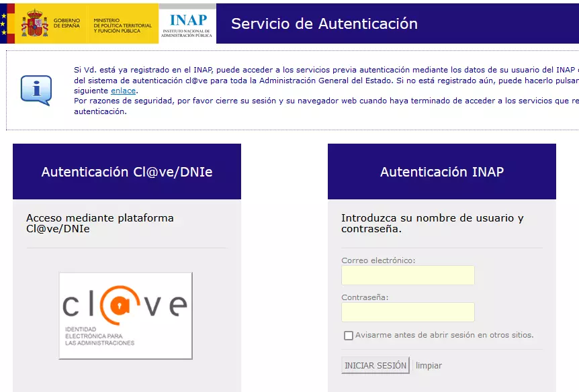Click the 'Contraseña:' label

[365, 297]
